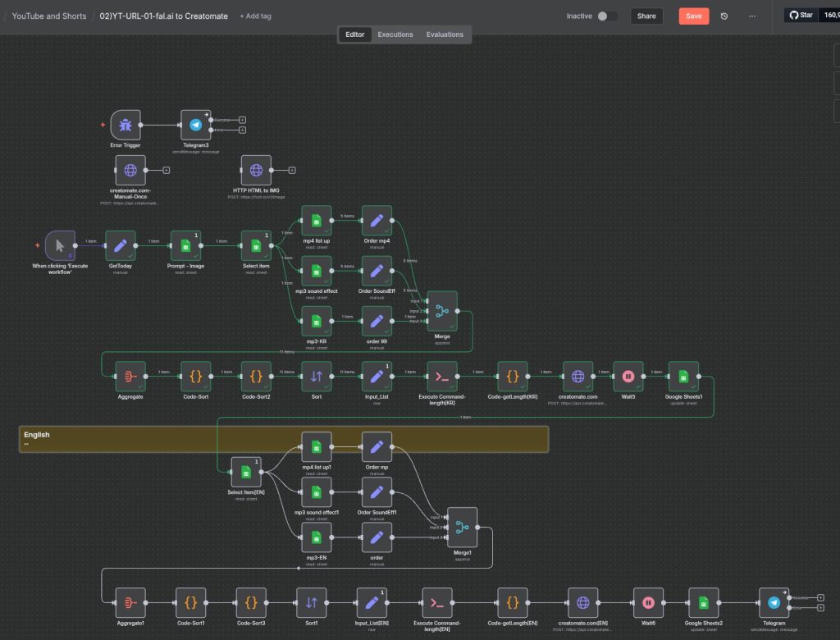
Task: Click the Aggregate node icon
Action: coord(130,377)
